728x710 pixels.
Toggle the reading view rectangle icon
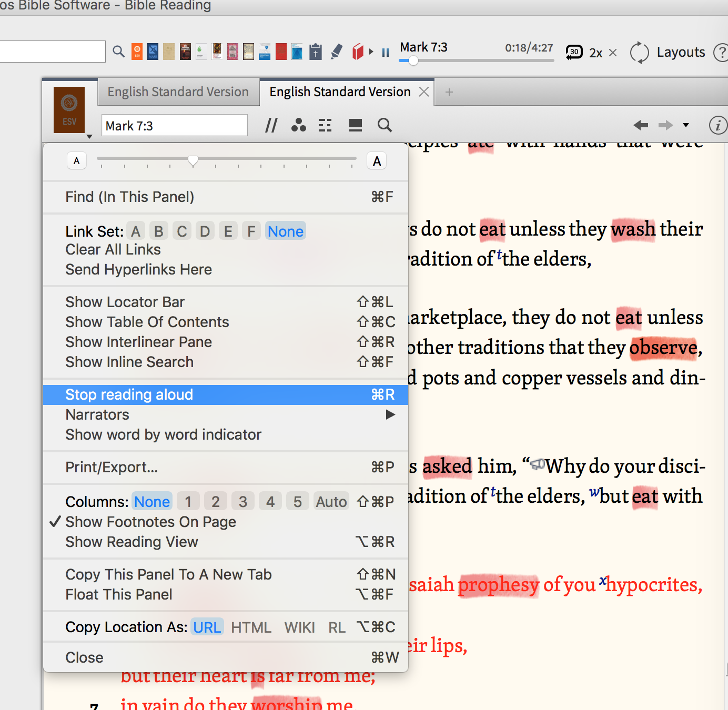(x=356, y=125)
